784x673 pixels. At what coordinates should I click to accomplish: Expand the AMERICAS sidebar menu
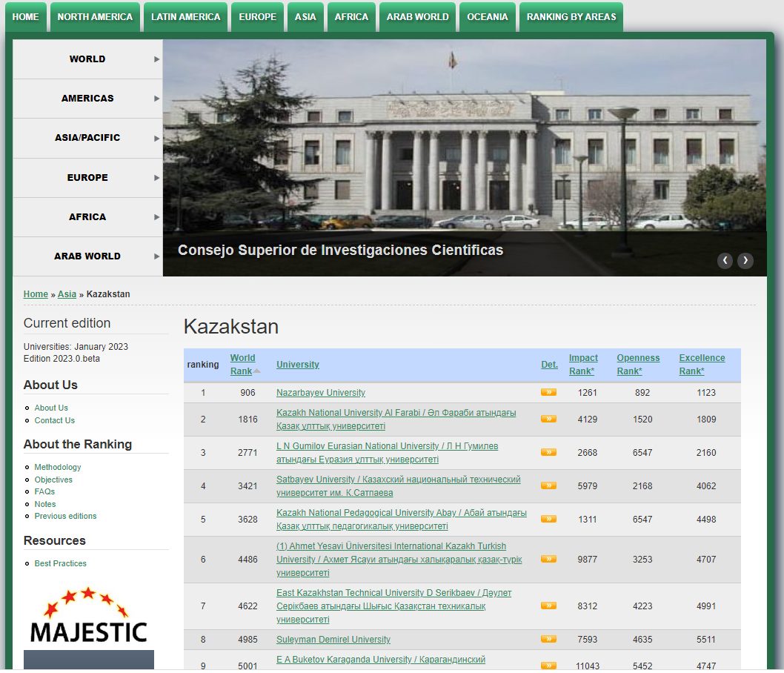[x=87, y=99]
